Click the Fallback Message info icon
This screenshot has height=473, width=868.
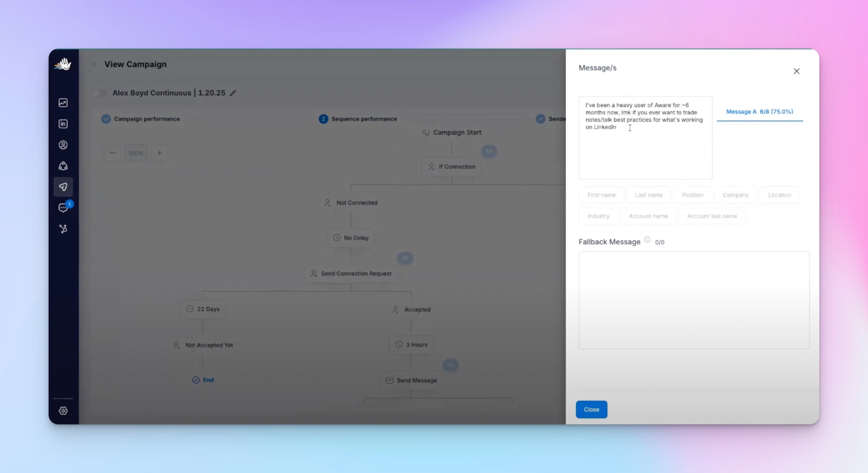[x=647, y=240]
